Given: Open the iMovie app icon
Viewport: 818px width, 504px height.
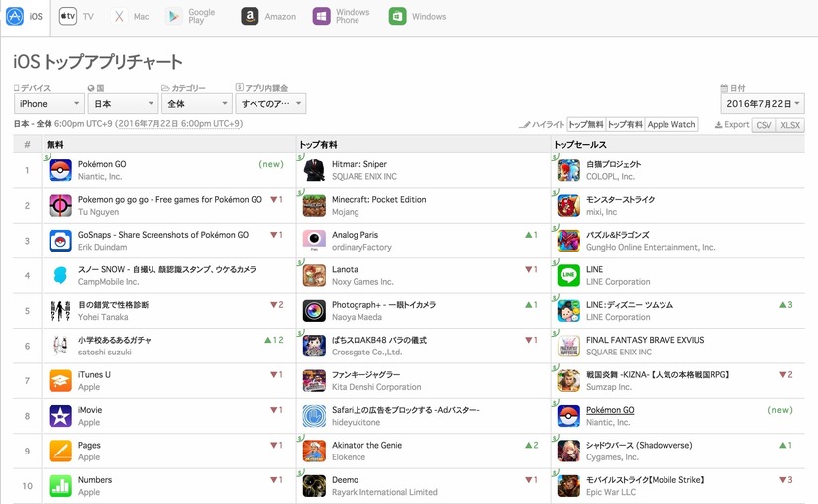Looking at the screenshot, I should pyautogui.click(x=60, y=416).
